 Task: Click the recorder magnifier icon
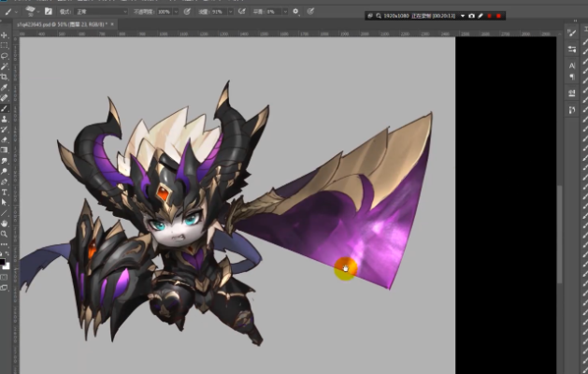click(x=379, y=16)
